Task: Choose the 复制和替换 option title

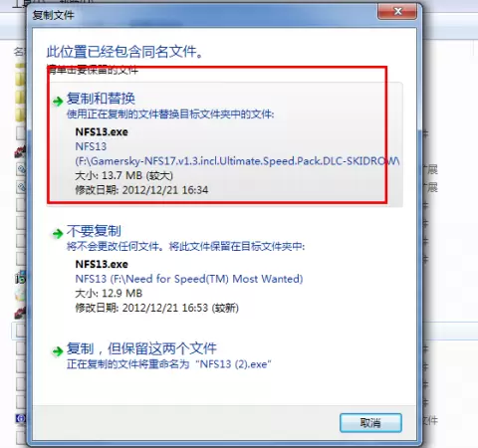Action: pyautogui.click(x=101, y=99)
